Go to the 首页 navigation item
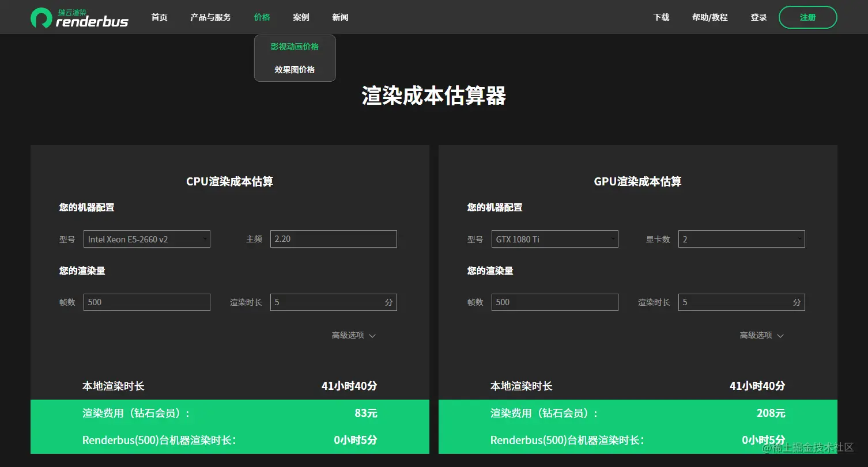 159,17
